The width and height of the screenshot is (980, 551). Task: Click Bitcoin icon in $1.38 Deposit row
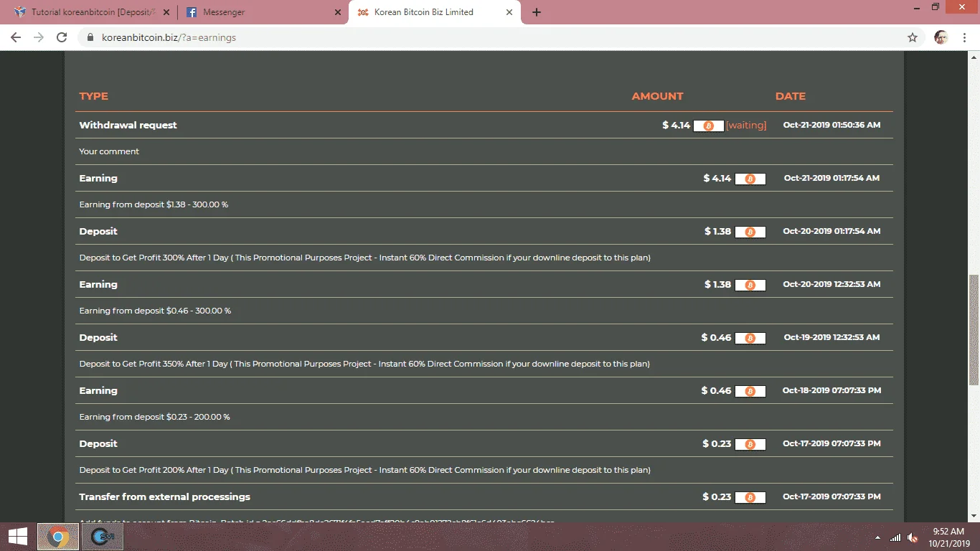tap(750, 232)
